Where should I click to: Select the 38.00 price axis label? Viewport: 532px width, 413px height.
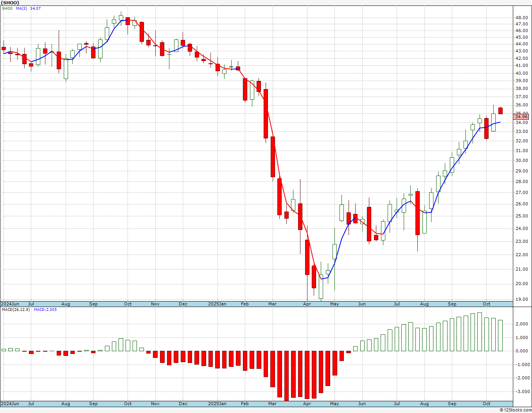(521, 88)
